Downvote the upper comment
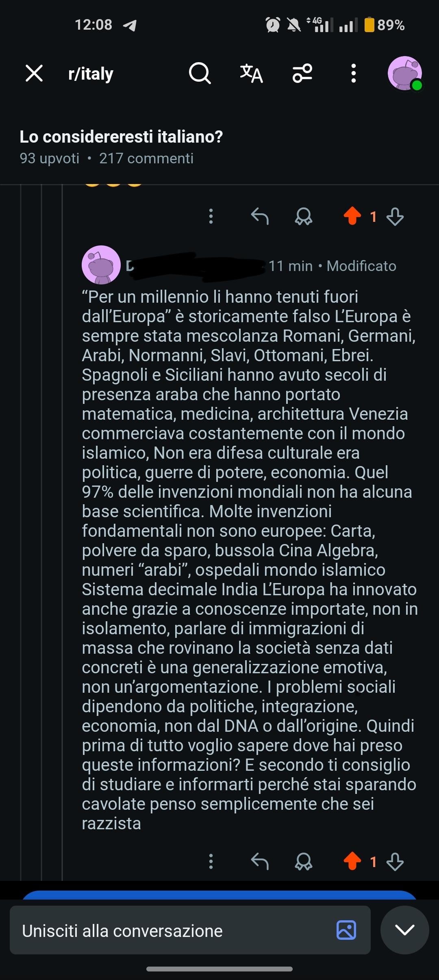 pyautogui.click(x=395, y=216)
